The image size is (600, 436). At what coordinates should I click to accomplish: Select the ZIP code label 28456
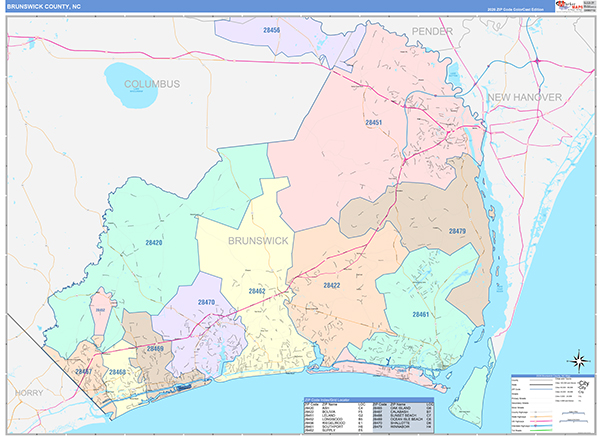pyautogui.click(x=271, y=30)
